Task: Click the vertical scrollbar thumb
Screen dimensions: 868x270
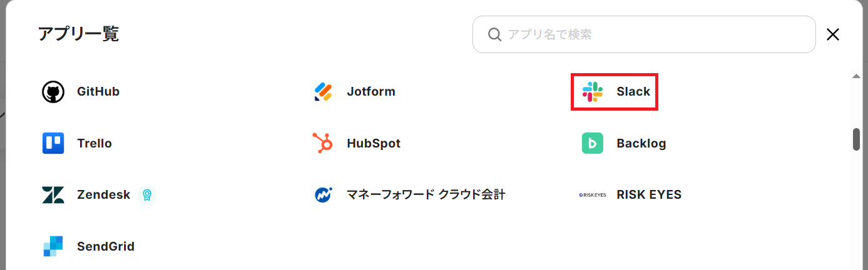Action: (x=856, y=139)
